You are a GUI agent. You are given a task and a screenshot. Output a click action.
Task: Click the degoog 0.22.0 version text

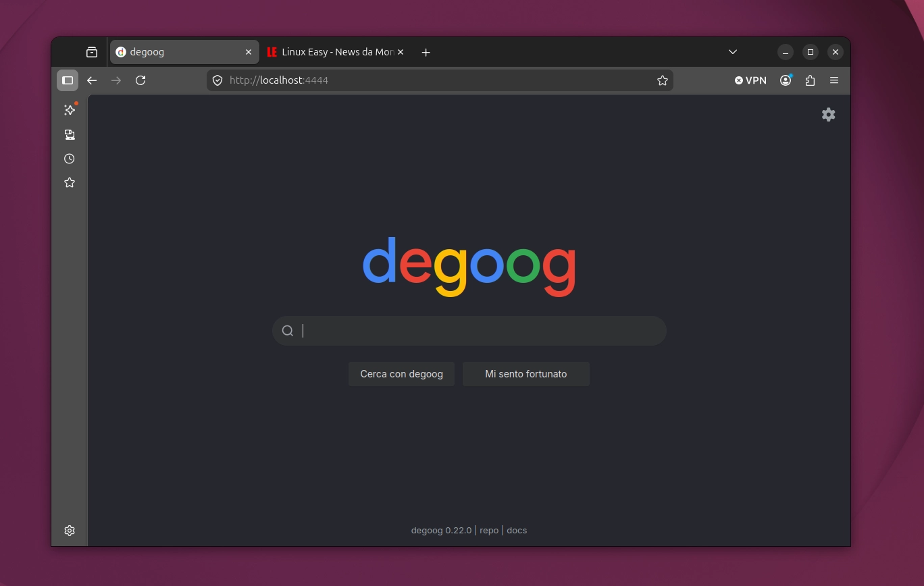coord(441,531)
